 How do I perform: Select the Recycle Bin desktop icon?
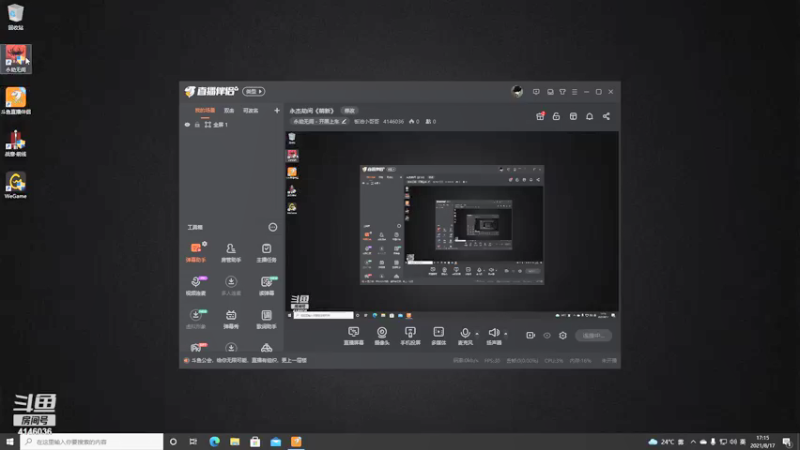pos(16,16)
